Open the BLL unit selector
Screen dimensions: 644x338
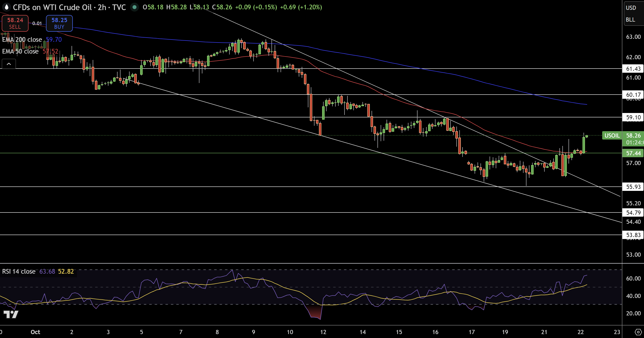[630, 19]
